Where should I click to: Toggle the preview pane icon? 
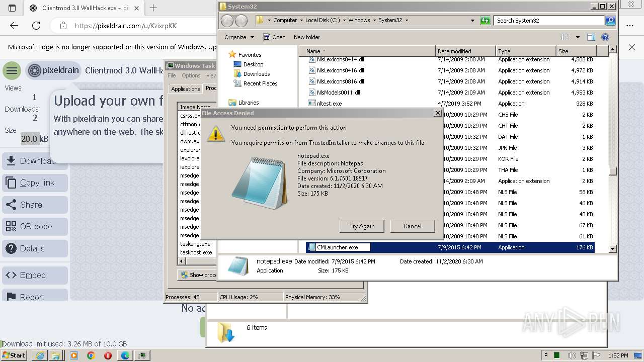click(591, 37)
